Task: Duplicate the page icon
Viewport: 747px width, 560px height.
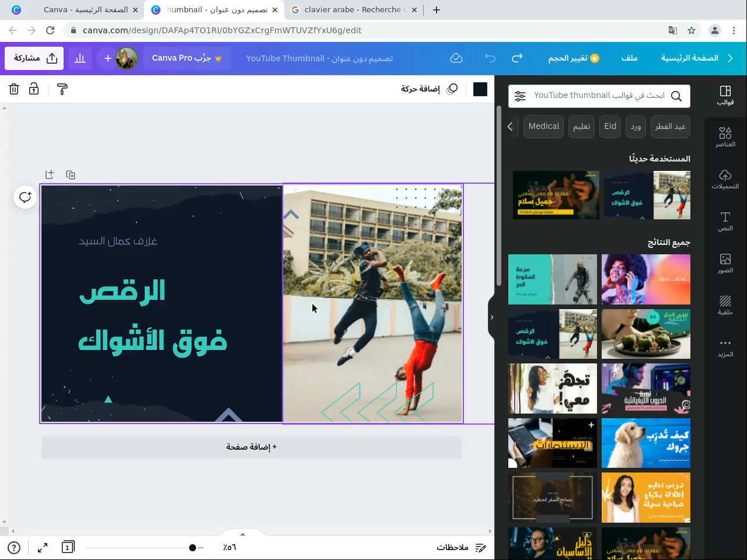Action: pos(71,175)
